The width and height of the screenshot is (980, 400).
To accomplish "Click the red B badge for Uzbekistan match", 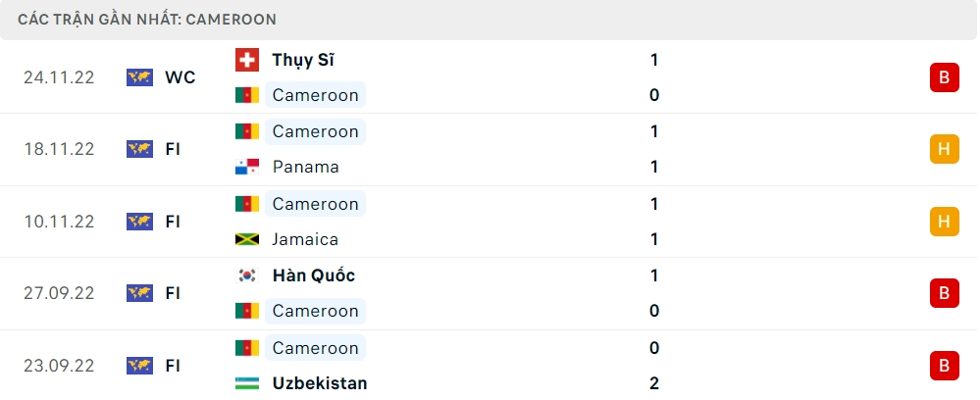I will [x=944, y=366].
